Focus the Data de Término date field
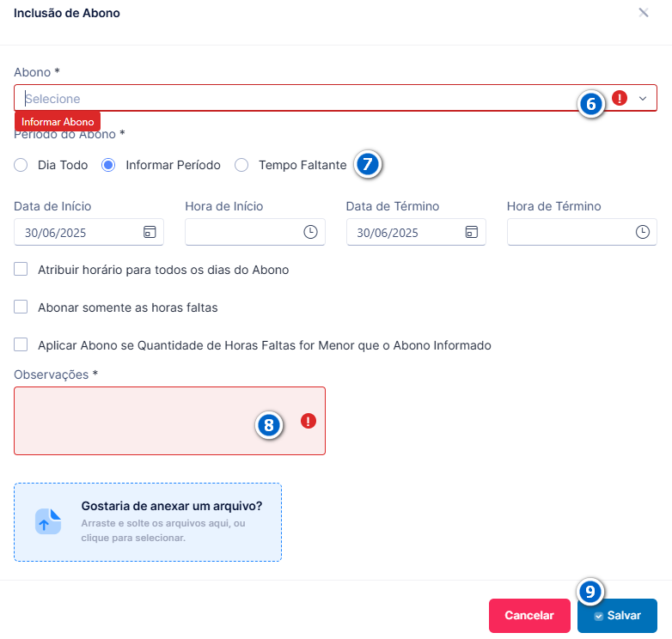This screenshot has height=639, width=672. (416, 232)
